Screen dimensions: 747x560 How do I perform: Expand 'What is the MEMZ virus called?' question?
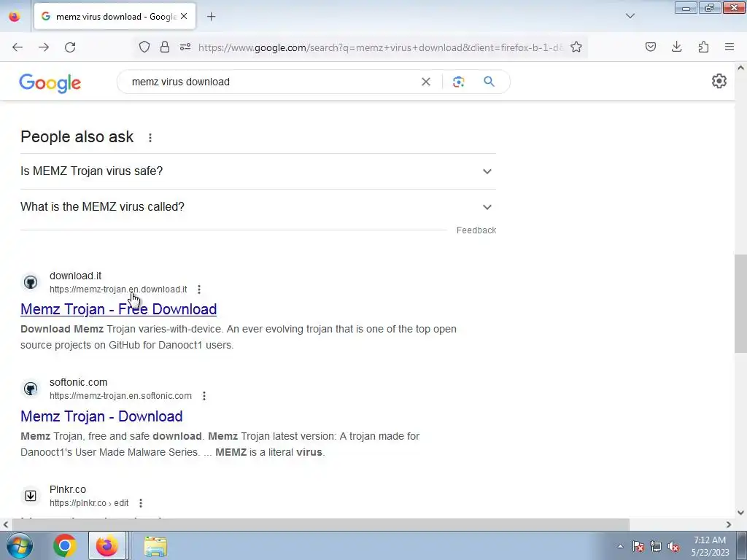pos(258,207)
